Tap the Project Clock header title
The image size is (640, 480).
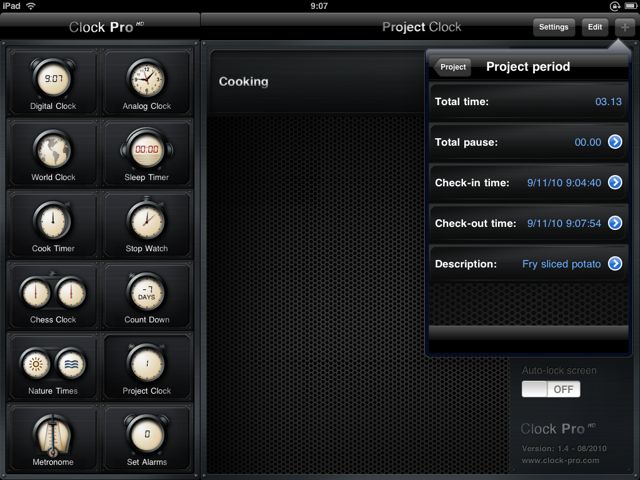(x=422, y=27)
